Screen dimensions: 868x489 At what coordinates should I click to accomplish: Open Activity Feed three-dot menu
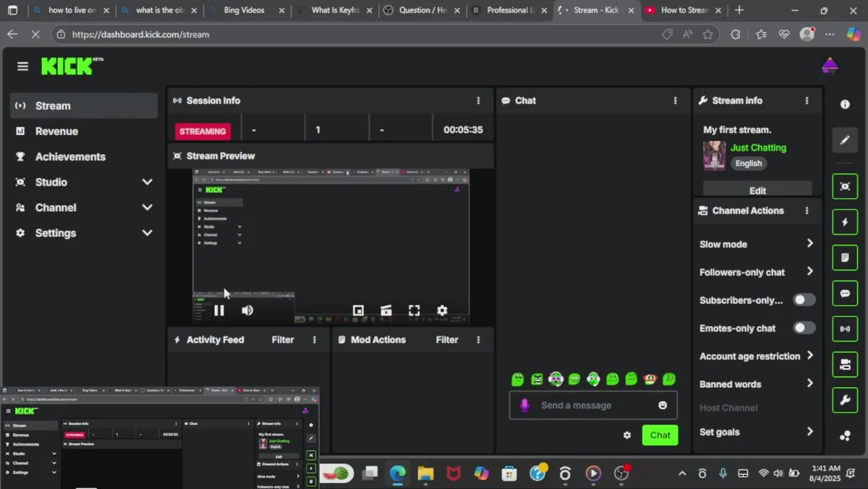314,340
